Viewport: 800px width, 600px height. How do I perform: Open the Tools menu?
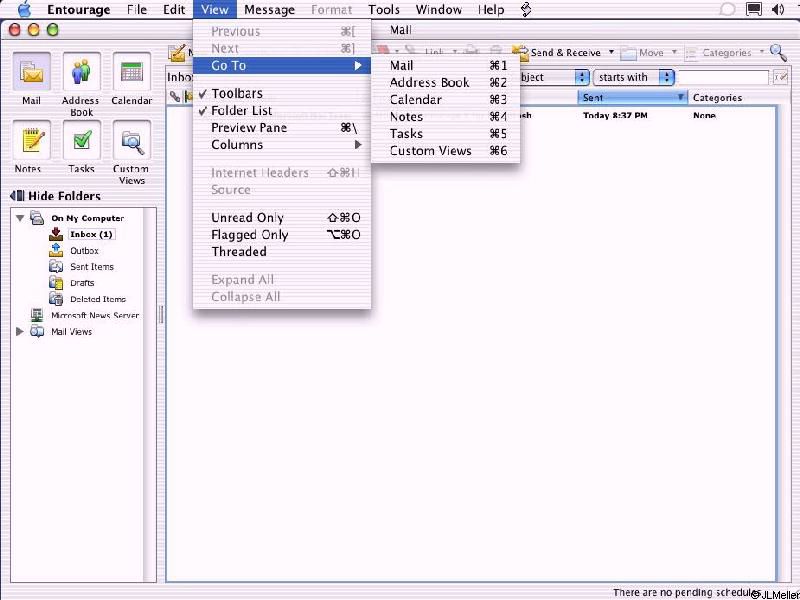coord(384,9)
